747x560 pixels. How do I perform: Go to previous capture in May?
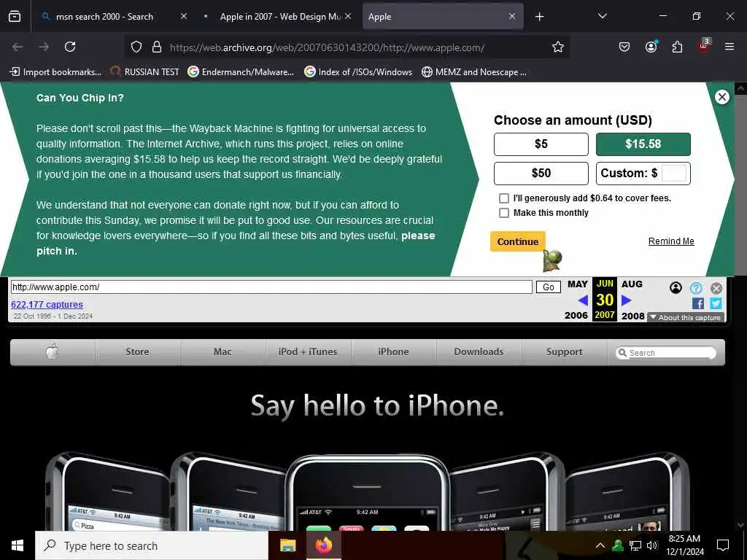(x=582, y=300)
